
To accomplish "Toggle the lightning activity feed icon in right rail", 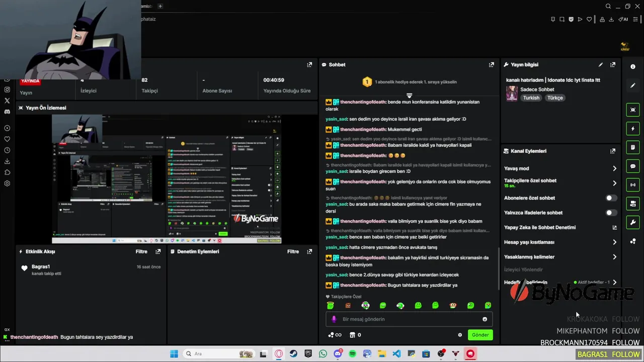I will click(633, 129).
